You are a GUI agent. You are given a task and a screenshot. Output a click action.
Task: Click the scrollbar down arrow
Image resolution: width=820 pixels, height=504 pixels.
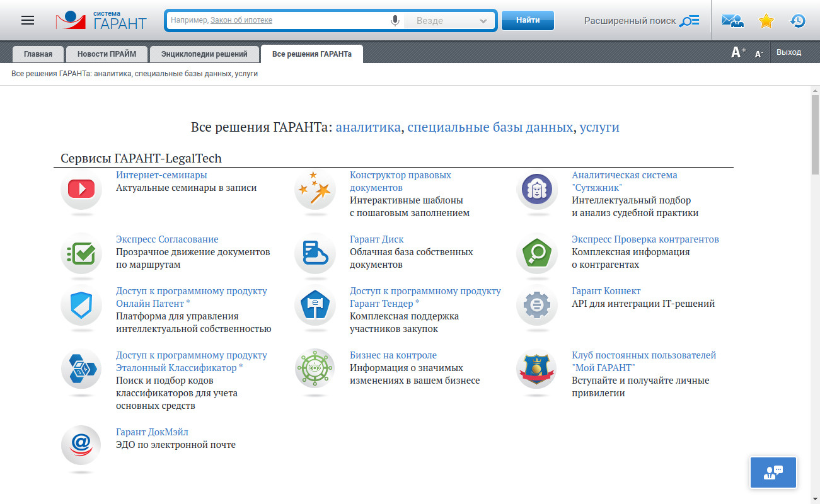click(x=815, y=499)
